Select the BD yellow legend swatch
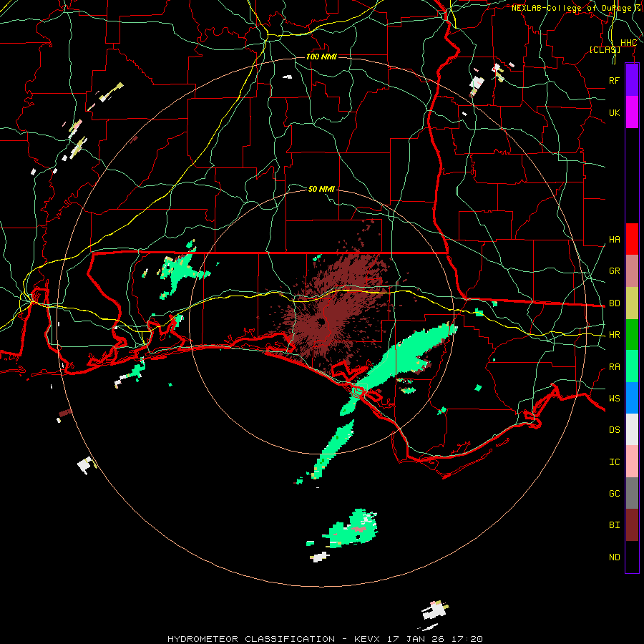644x644 pixels. 632,303
